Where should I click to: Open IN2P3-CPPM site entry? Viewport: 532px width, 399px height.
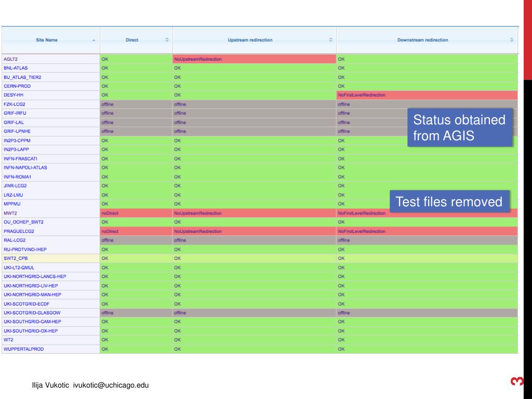[x=17, y=140]
